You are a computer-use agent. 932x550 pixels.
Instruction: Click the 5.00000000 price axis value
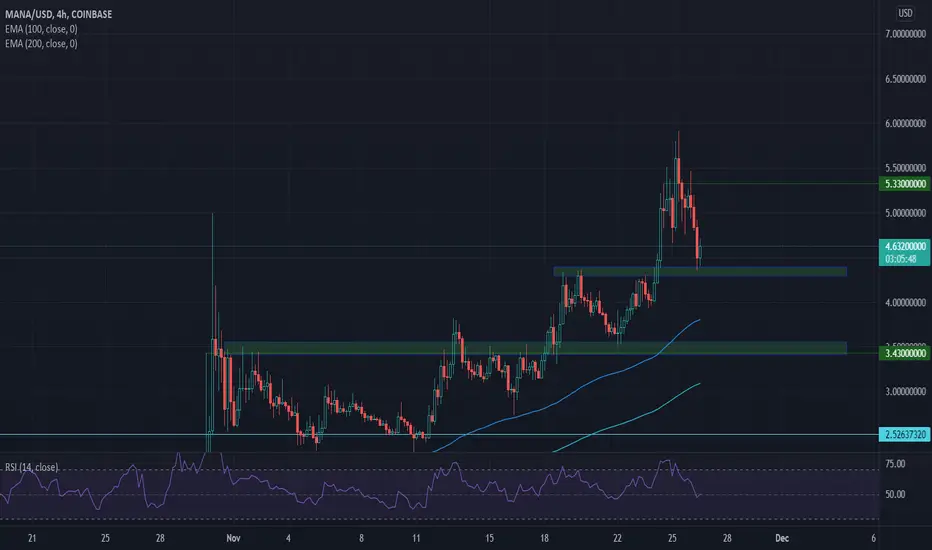(905, 213)
